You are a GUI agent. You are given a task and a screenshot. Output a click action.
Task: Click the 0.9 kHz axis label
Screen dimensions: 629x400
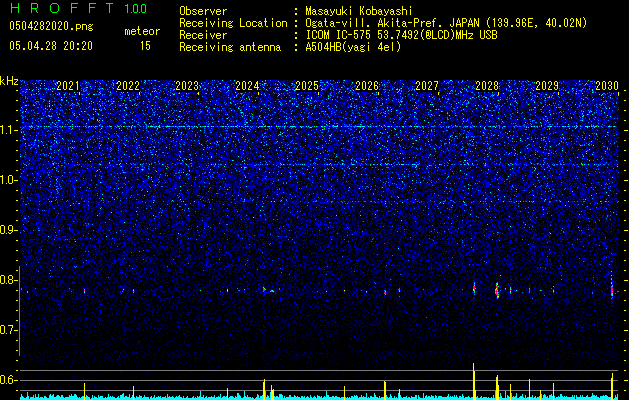click(x=9, y=230)
